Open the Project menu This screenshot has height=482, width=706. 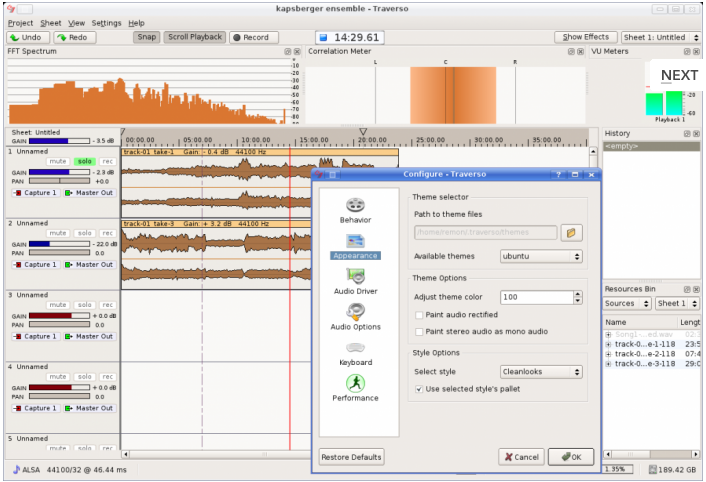[20, 23]
